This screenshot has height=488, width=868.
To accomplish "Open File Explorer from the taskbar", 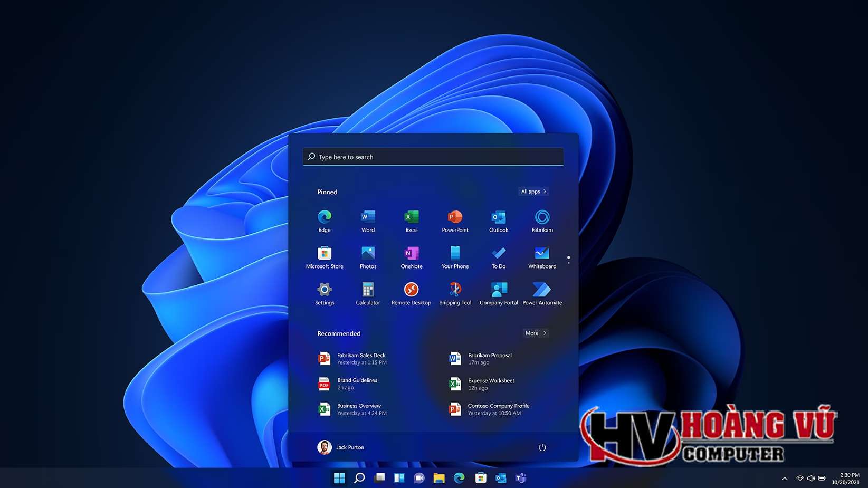I will tap(439, 478).
